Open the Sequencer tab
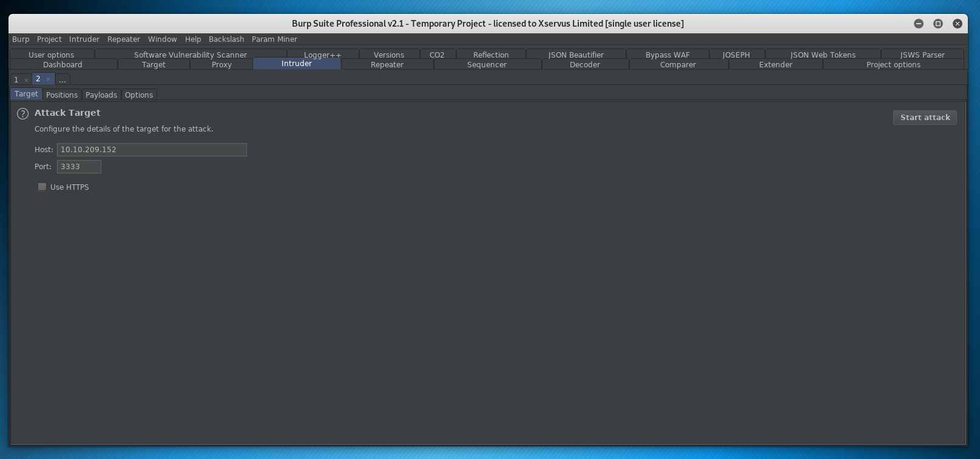The width and height of the screenshot is (980, 459). (487, 65)
